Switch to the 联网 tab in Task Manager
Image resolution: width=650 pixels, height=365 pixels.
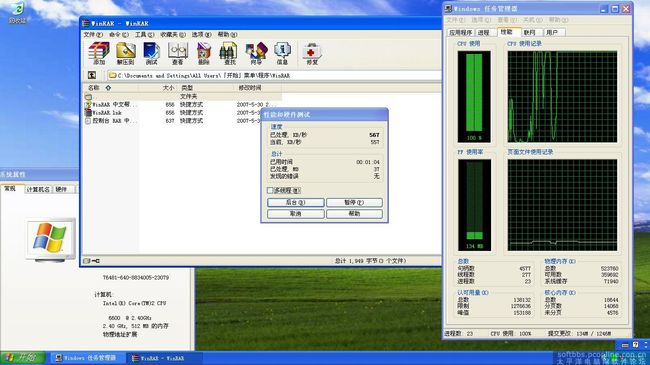point(530,32)
